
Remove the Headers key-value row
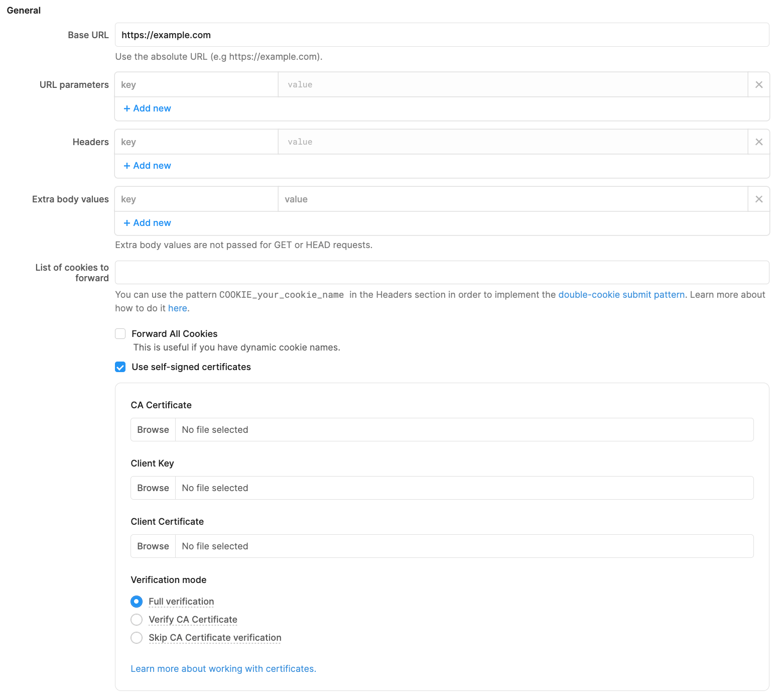759,142
